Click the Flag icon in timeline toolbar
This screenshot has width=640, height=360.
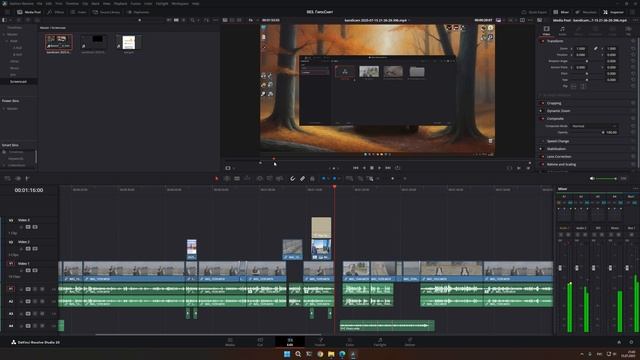click(x=324, y=178)
